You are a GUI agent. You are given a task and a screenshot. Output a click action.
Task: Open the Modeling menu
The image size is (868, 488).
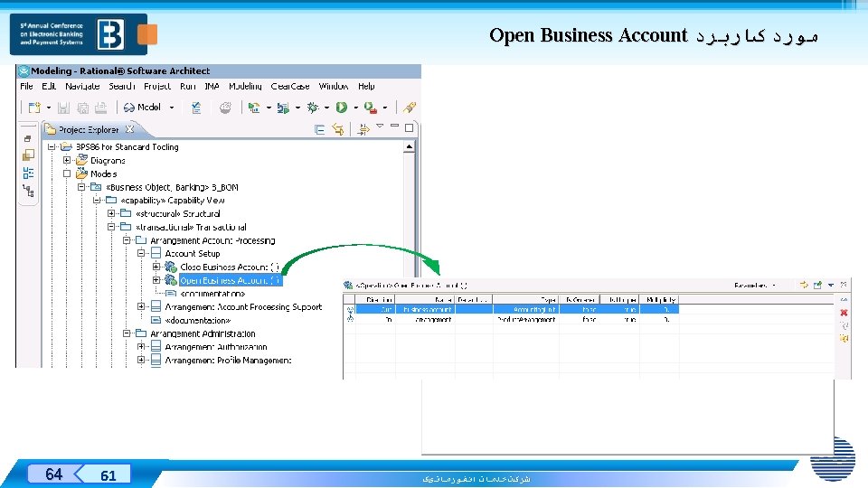click(245, 87)
